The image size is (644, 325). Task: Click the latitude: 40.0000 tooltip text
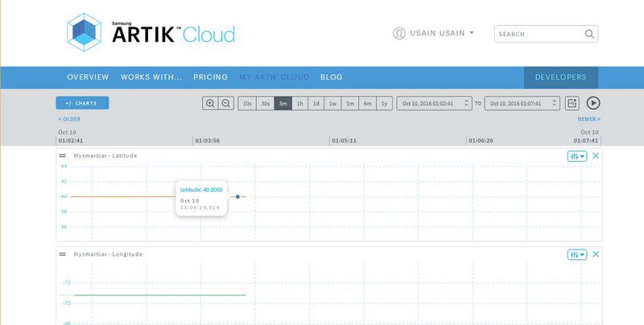click(x=201, y=190)
